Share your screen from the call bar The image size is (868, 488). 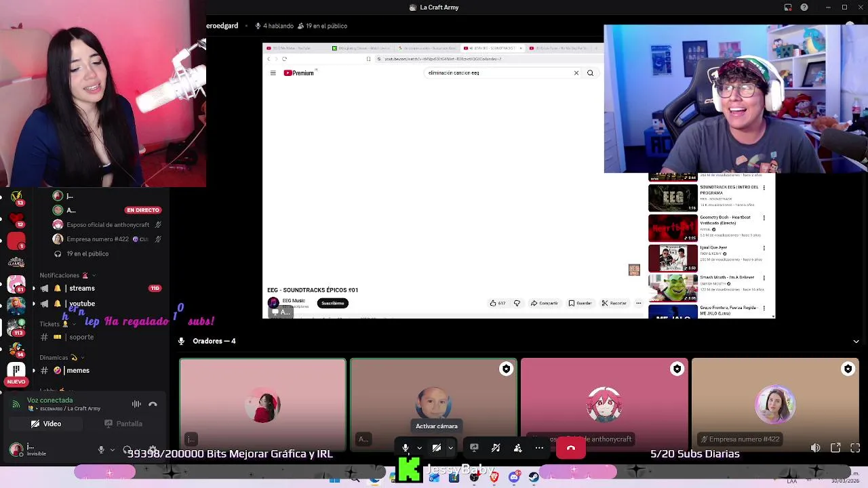474,448
